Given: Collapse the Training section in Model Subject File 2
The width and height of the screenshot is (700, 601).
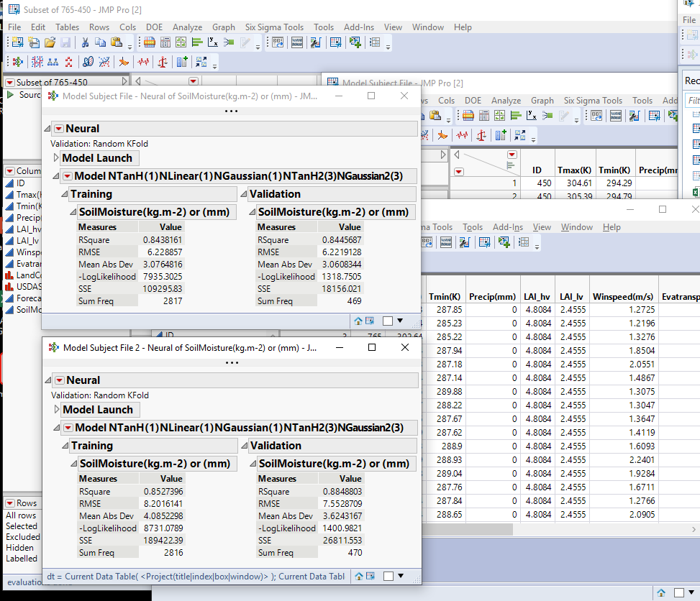Looking at the screenshot, I should (x=65, y=446).
